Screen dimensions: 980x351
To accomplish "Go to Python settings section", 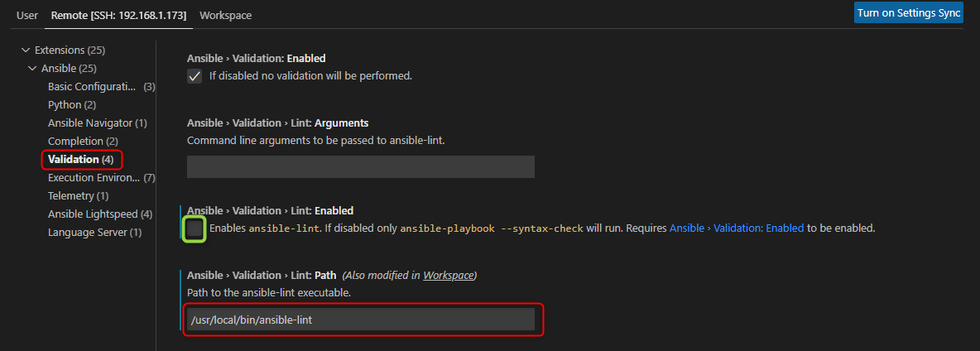I will point(72,104).
